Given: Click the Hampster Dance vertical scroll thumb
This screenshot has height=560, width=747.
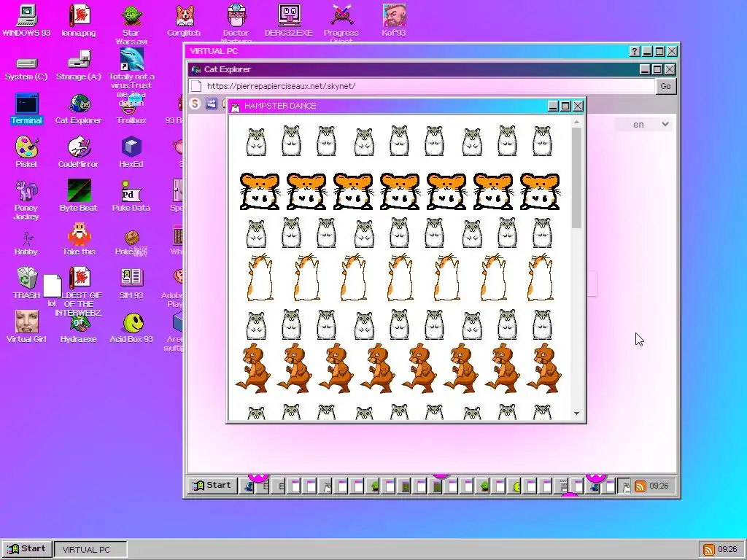Looking at the screenshot, I should (x=576, y=178).
